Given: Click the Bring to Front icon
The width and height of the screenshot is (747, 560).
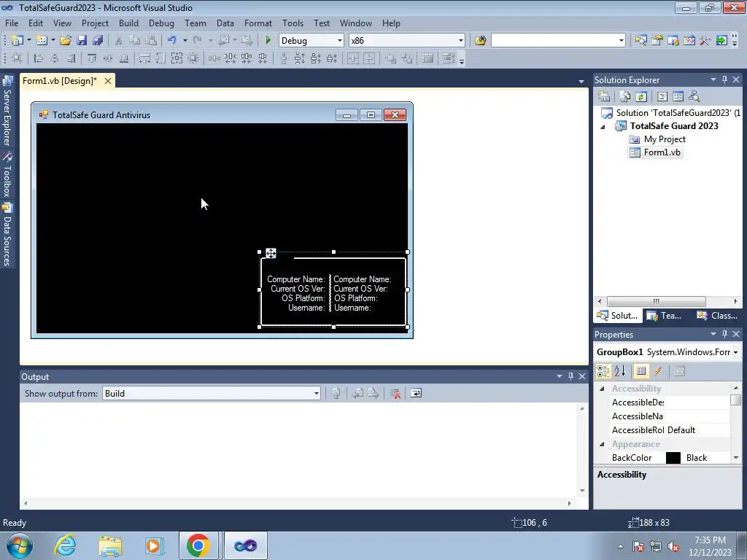Looking at the screenshot, I should 391,58.
